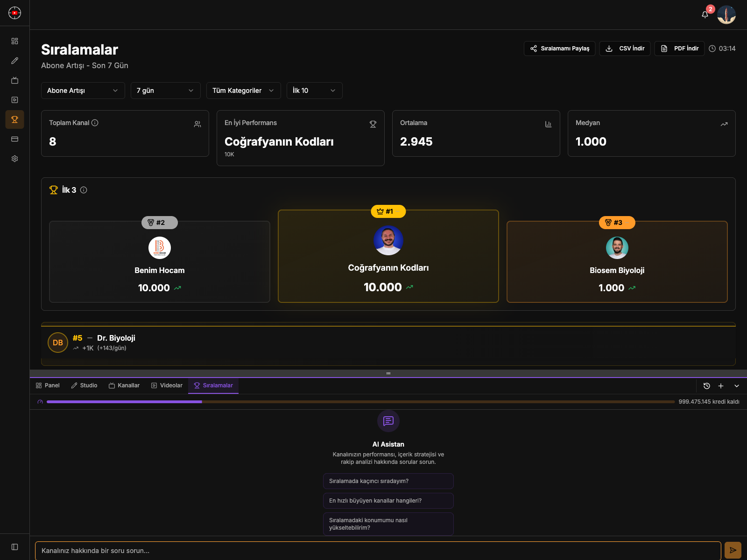747x560 pixels.
Task: Open the chat history icon
Action: [x=707, y=386]
